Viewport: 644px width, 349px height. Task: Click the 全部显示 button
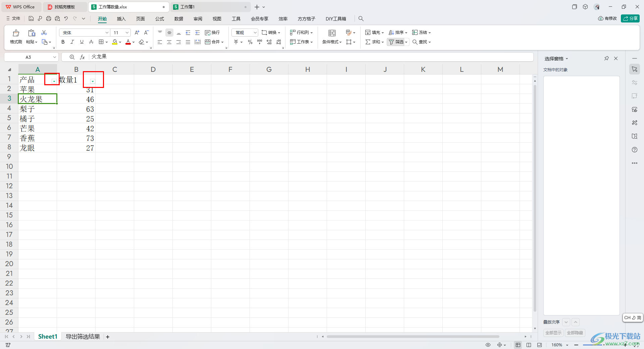[x=553, y=333]
